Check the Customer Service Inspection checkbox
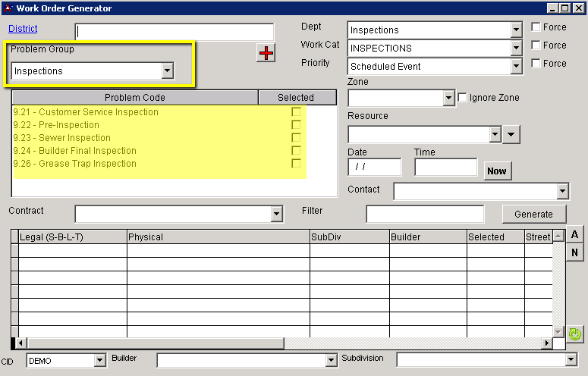The image size is (588, 376). point(296,112)
